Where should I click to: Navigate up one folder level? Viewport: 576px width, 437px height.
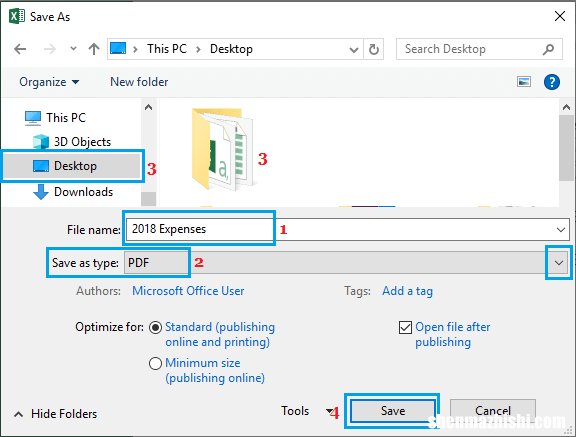(x=94, y=49)
